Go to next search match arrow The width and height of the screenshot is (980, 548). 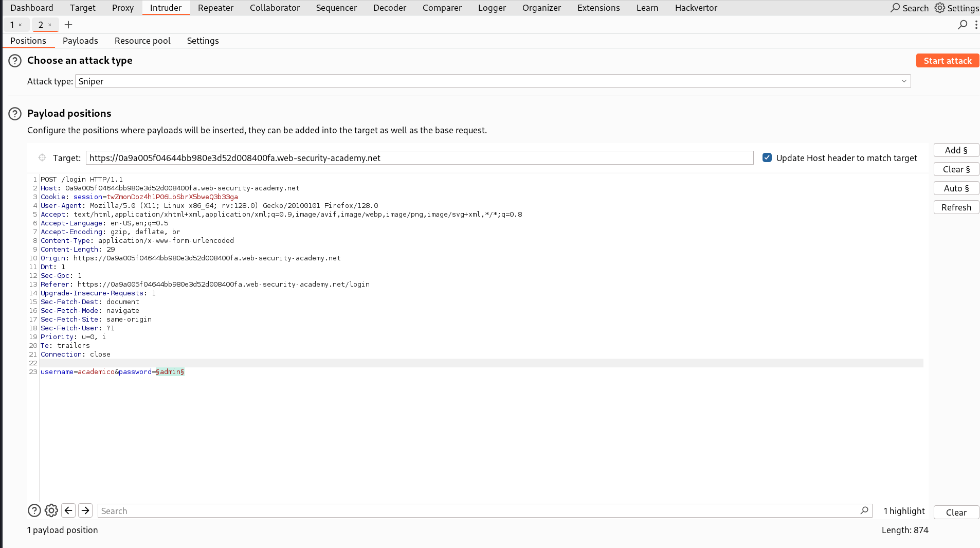click(x=85, y=510)
